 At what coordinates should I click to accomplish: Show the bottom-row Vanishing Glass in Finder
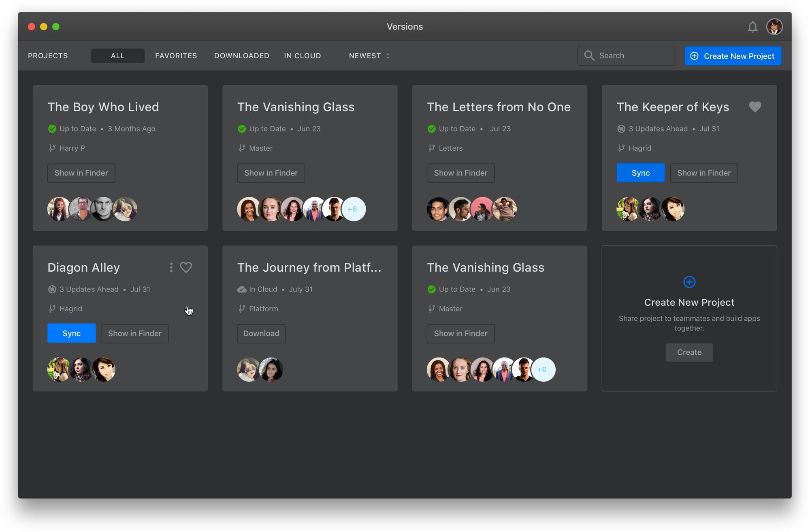[x=460, y=333]
